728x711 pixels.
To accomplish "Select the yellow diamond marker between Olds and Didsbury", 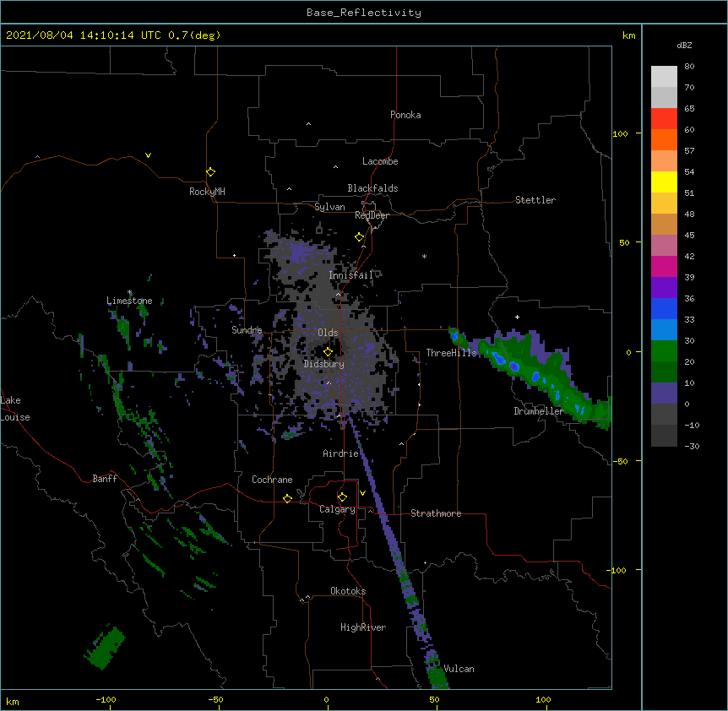I will point(328,352).
